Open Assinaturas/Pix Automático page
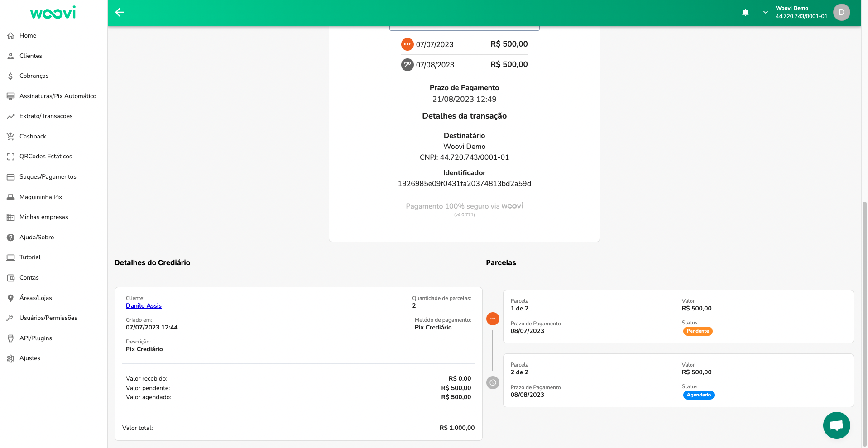 [58, 96]
